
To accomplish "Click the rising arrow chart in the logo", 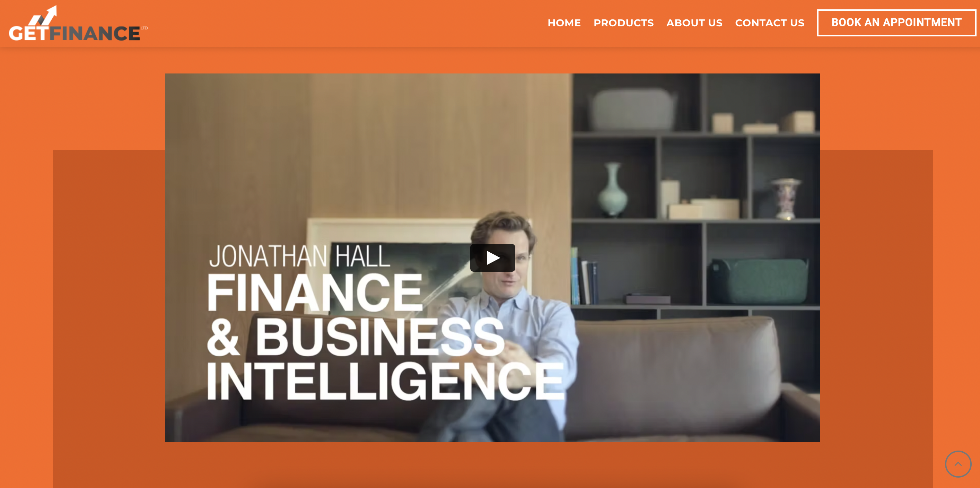I will (x=43, y=15).
